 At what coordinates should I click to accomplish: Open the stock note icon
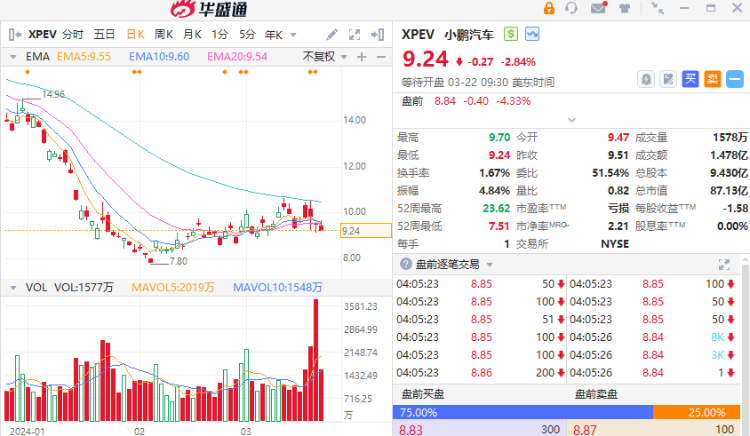pyautogui.click(x=668, y=79)
